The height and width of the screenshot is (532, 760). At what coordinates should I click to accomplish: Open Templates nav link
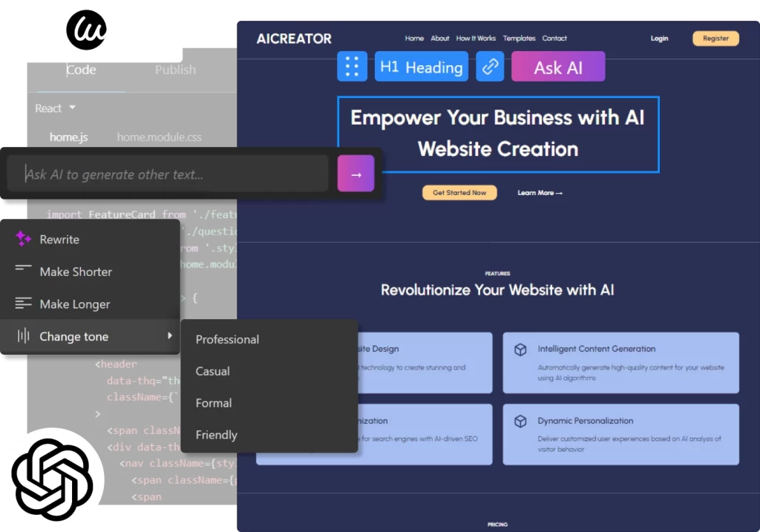[x=519, y=39]
